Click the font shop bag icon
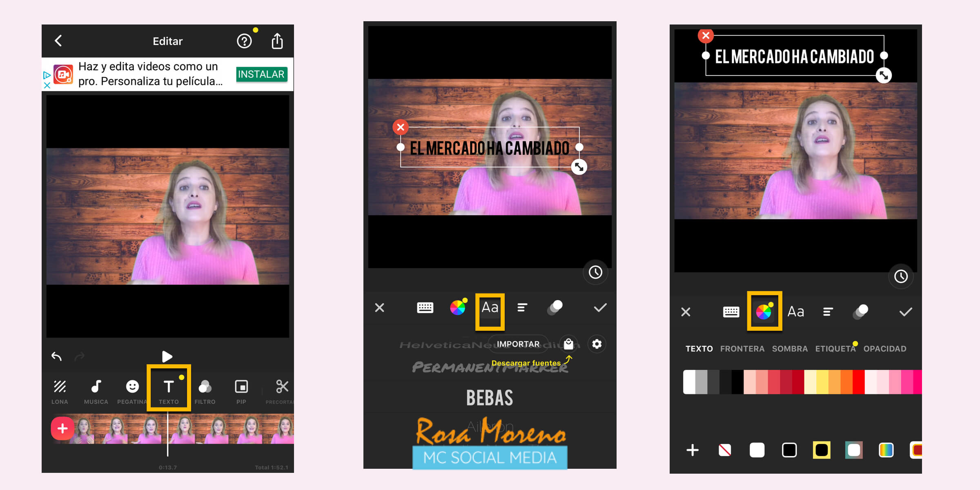 tap(568, 344)
